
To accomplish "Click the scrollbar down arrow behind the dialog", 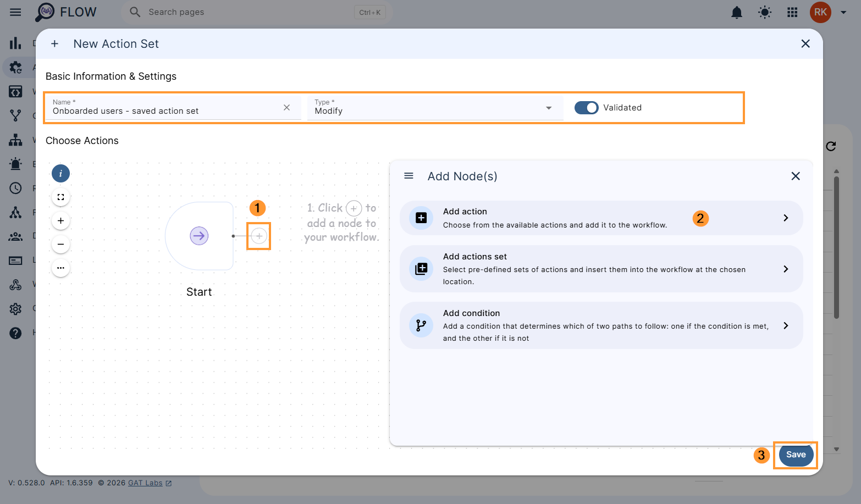I will click(836, 449).
